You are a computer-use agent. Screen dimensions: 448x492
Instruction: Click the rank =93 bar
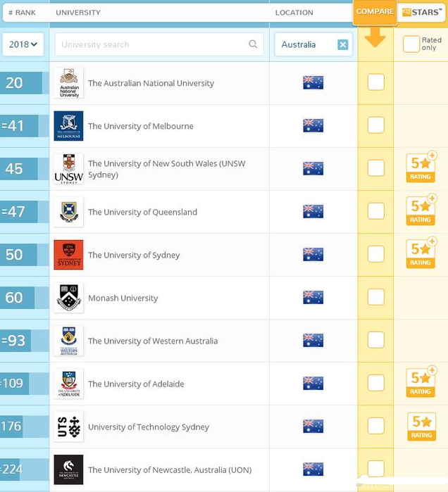pyautogui.click(x=15, y=341)
